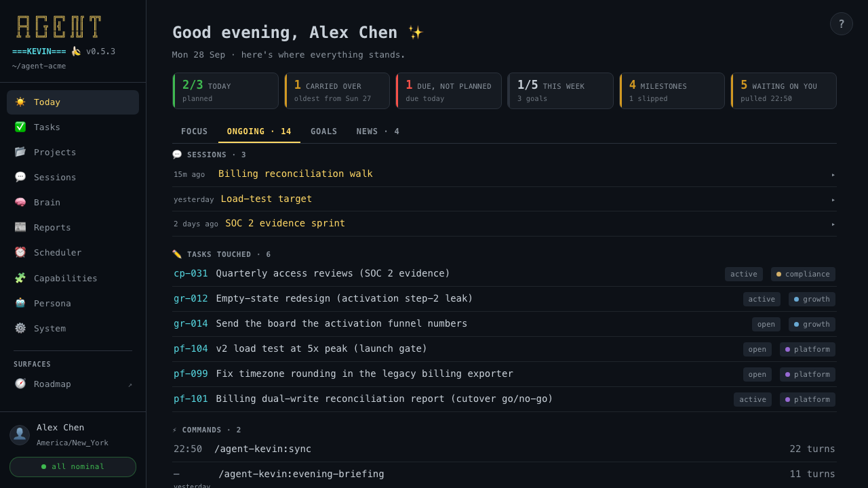The width and height of the screenshot is (868, 488).
Task: Click the growth tag on gr-014
Action: click(x=812, y=324)
